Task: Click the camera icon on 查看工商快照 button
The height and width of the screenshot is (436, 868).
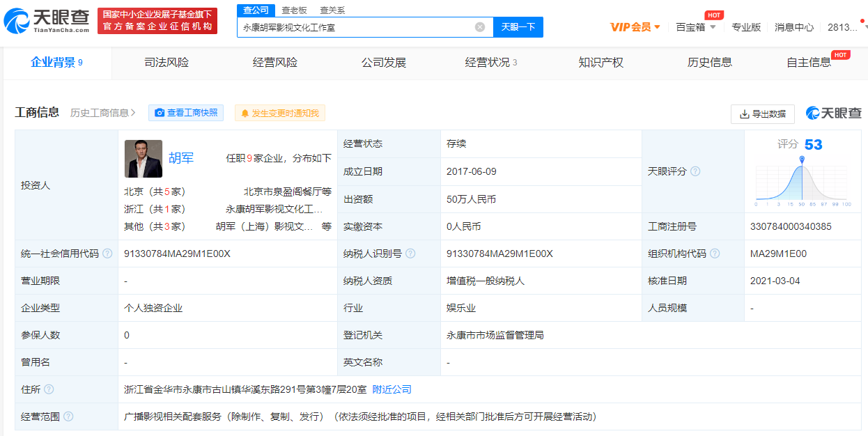Action: point(158,112)
